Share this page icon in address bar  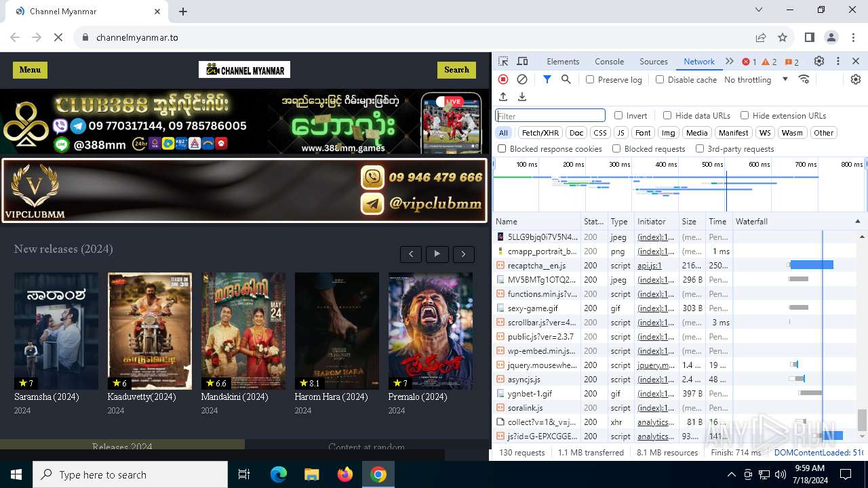click(761, 37)
